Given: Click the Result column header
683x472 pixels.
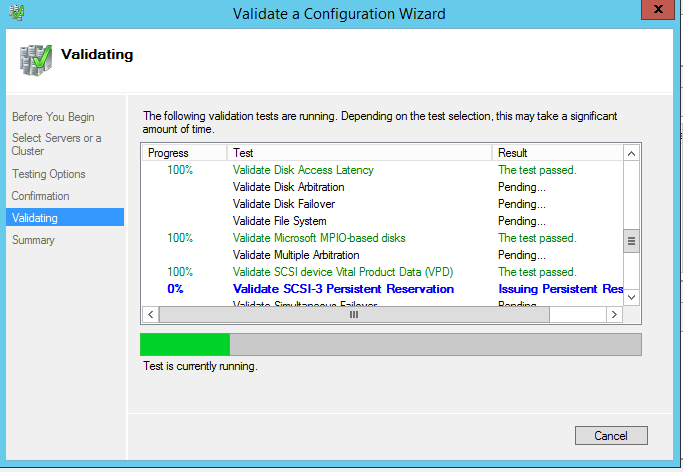Looking at the screenshot, I should tap(556, 153).
